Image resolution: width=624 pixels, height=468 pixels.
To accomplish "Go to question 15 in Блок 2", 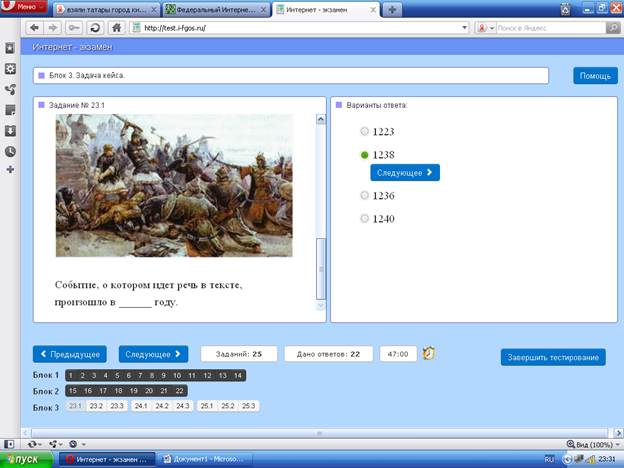I will click(x=73, y=391).
